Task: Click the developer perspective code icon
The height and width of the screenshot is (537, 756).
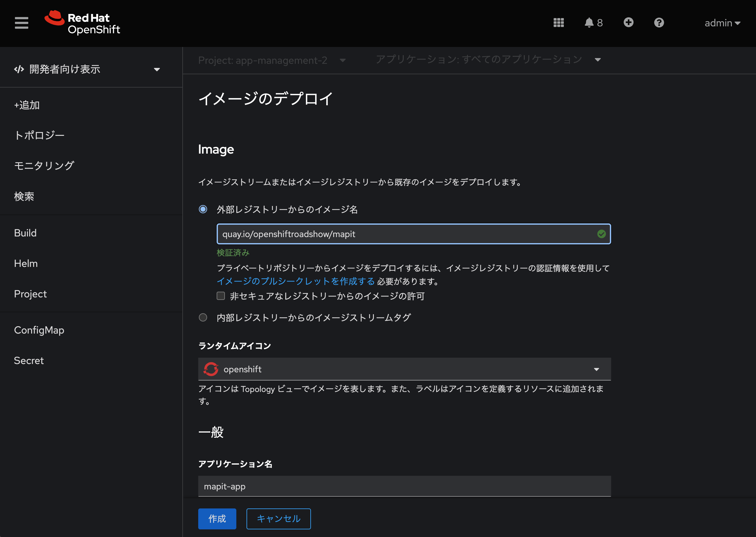Action: (x=19, y=69)
